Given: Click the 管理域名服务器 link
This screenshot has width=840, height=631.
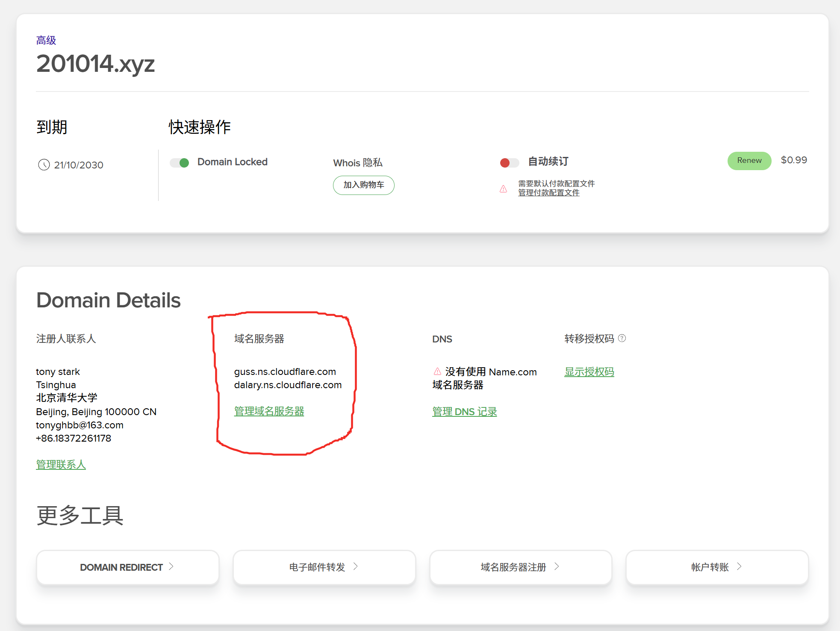Looking at the screenshot, I should 269,411.
